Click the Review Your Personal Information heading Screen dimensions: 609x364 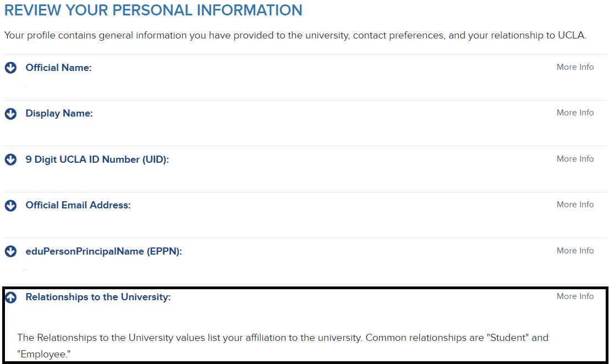click(153, 10)
